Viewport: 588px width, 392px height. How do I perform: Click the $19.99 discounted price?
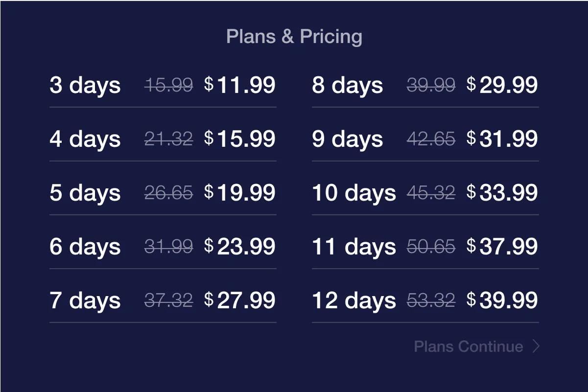240,193
